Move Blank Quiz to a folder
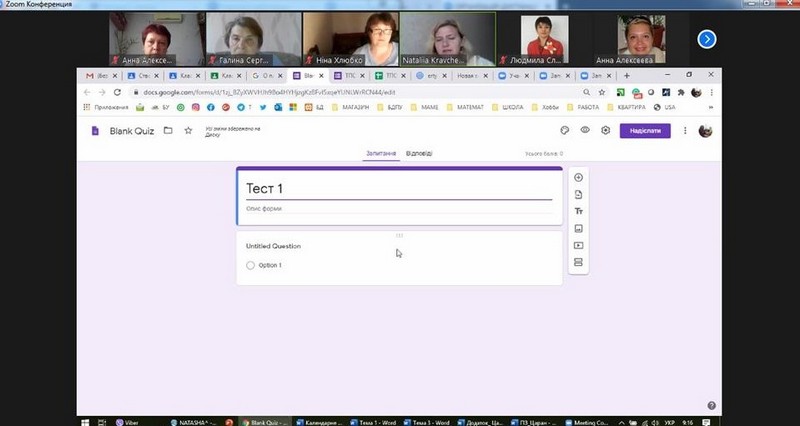This screenshot has height=426, width=800. coord(168,131)
